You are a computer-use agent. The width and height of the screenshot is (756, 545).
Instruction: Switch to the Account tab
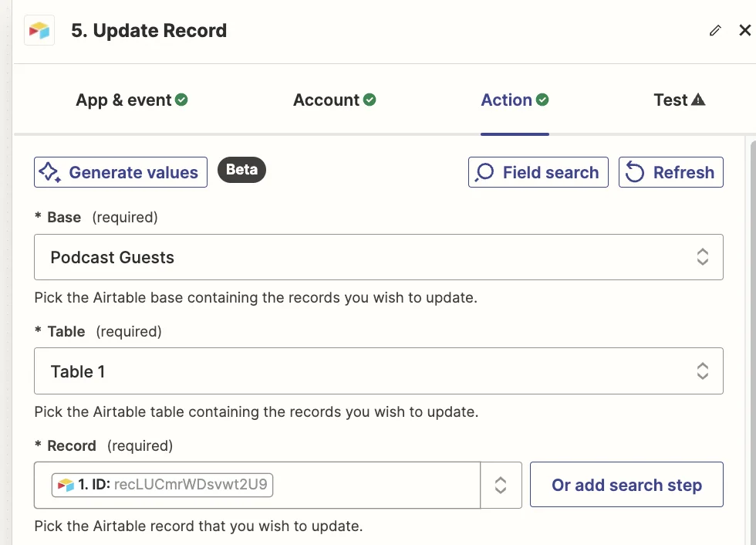pos(335,100)
